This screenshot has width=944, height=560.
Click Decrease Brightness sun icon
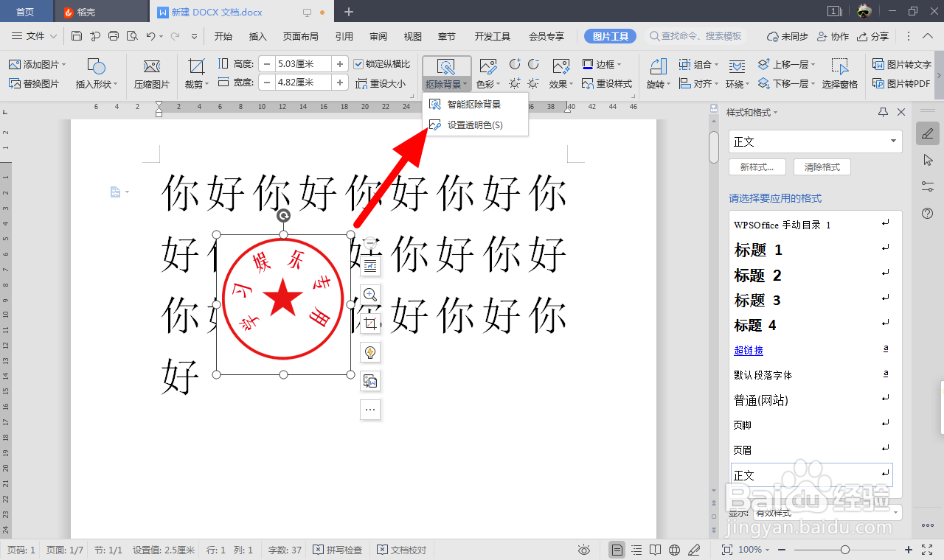point(533,83)
